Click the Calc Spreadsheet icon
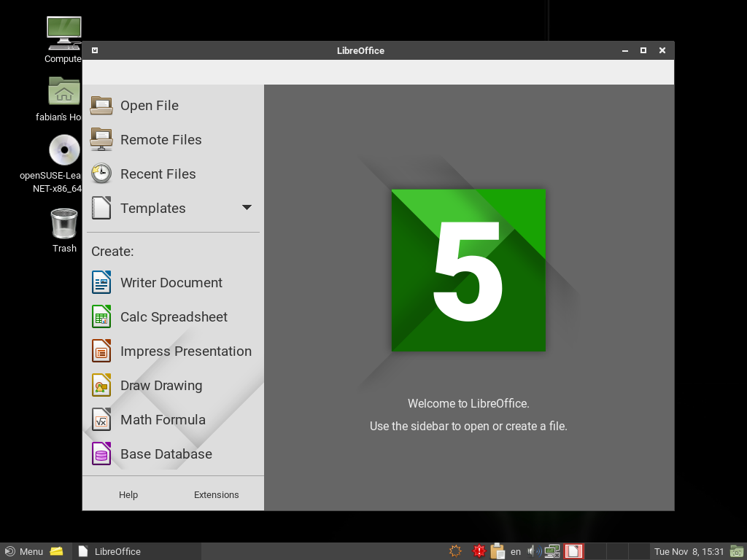The image size is (747, 560). 101,316
